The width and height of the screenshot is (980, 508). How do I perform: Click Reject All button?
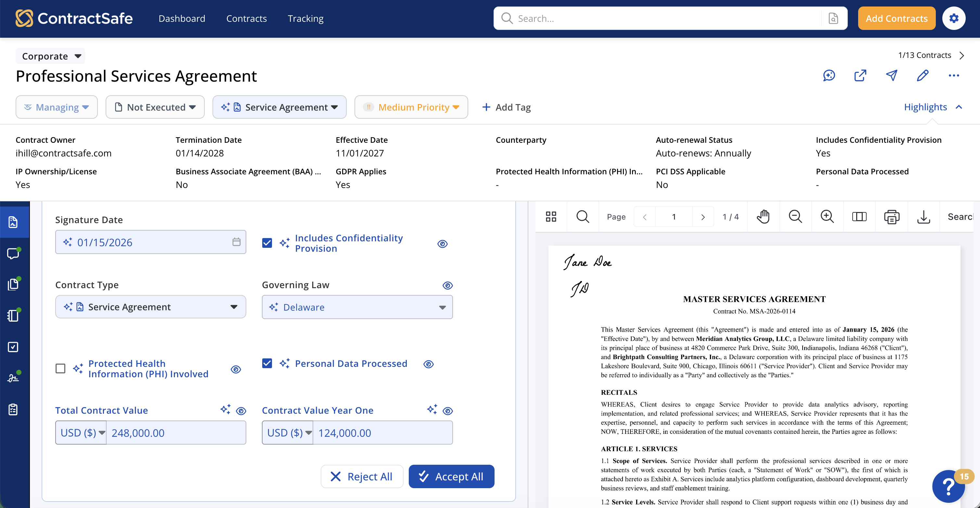click(362, 476)
